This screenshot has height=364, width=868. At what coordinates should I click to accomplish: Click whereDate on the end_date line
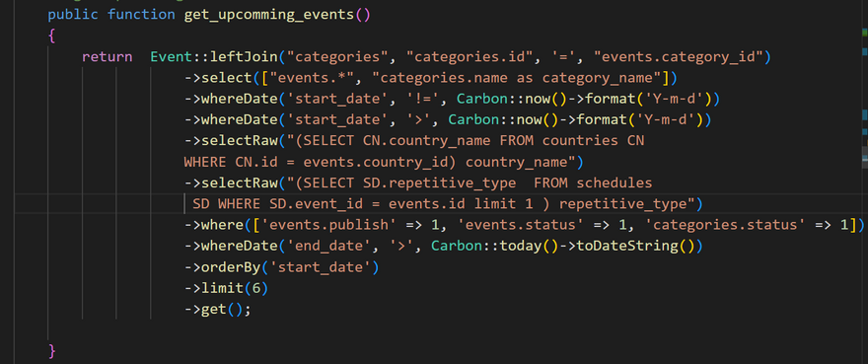point(239,246)
